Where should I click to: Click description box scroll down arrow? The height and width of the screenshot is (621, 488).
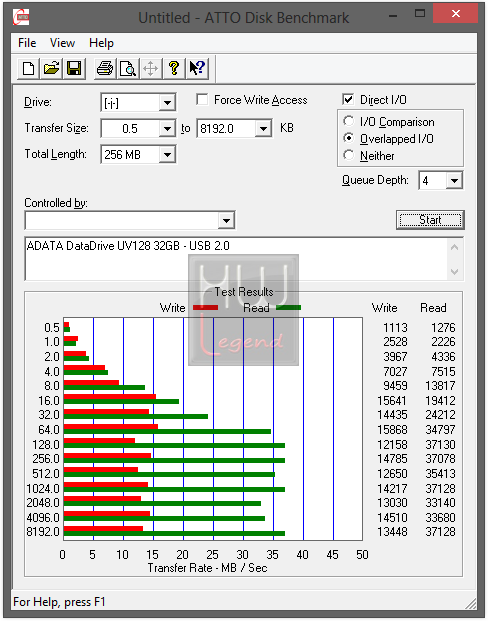(x=455, y=272)
